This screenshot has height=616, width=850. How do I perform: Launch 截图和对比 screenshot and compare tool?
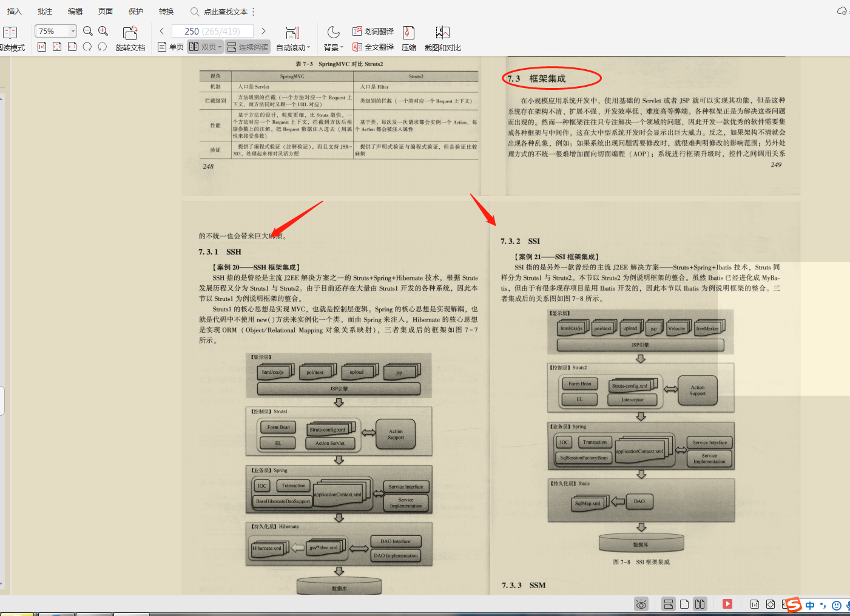tap(442, 36)
